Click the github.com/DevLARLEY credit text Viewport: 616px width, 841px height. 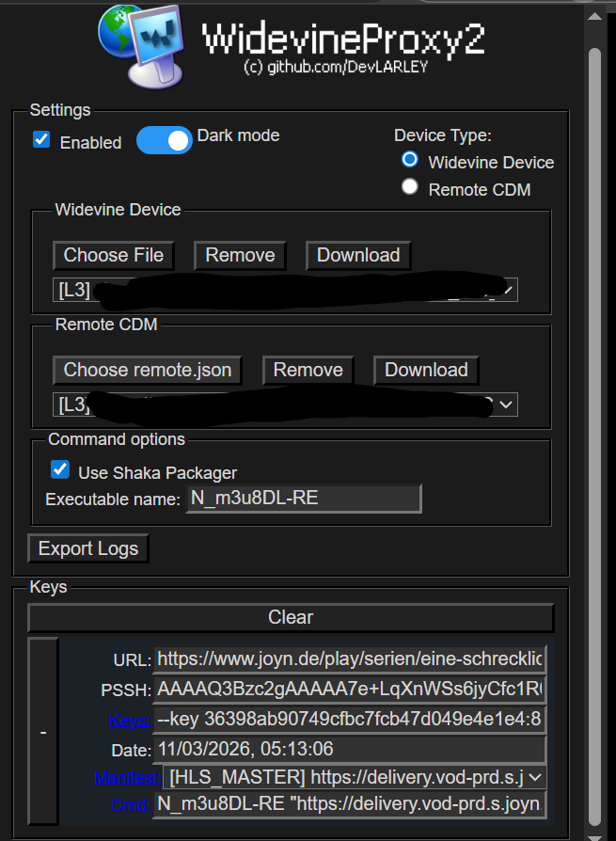click(x=336, y=67)
